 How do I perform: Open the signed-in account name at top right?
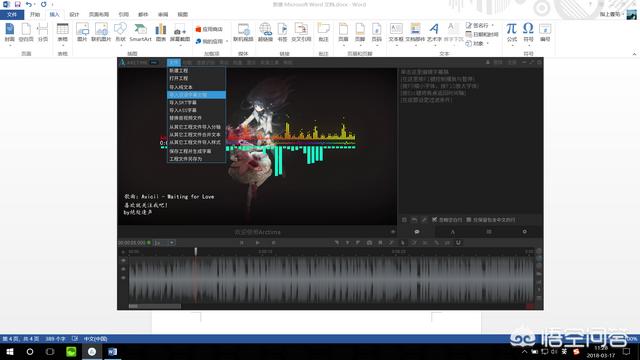pyautogui.click(x=610, y=14)
